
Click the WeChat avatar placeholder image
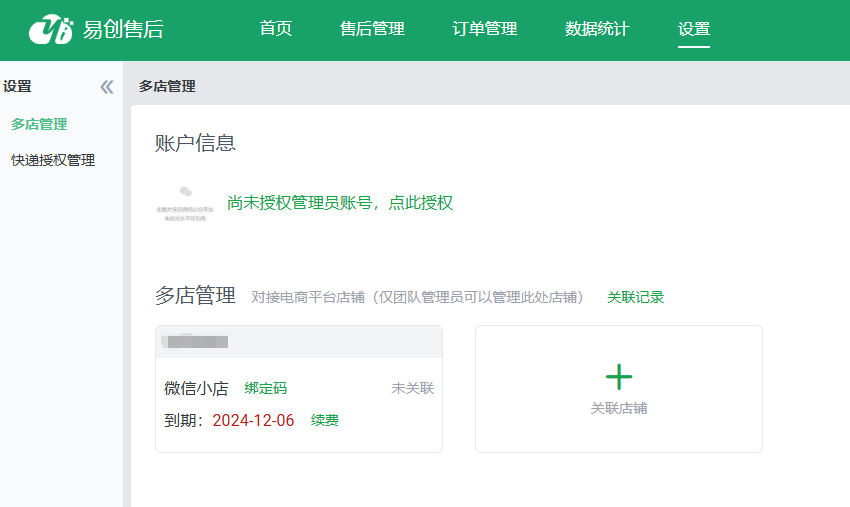click(185, 203)
